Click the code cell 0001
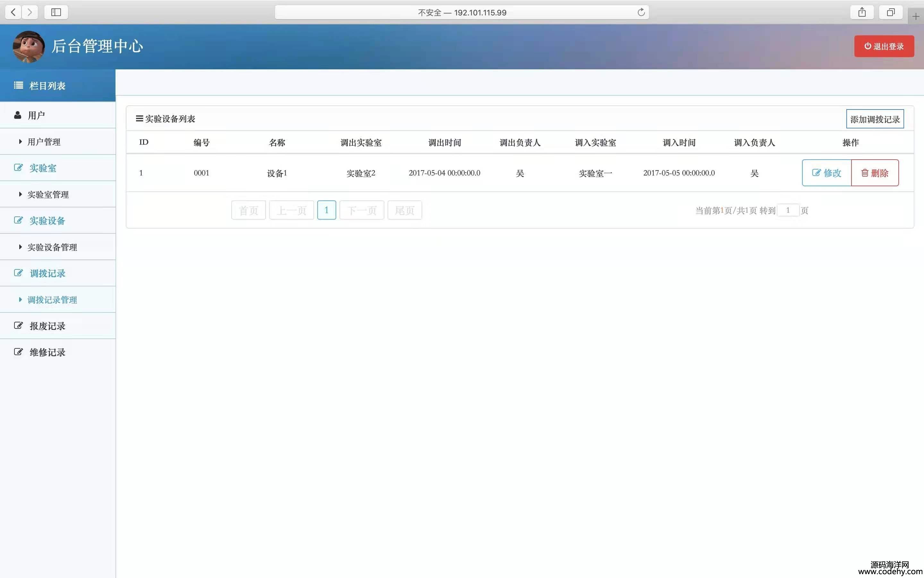 [x=201, y=173]
